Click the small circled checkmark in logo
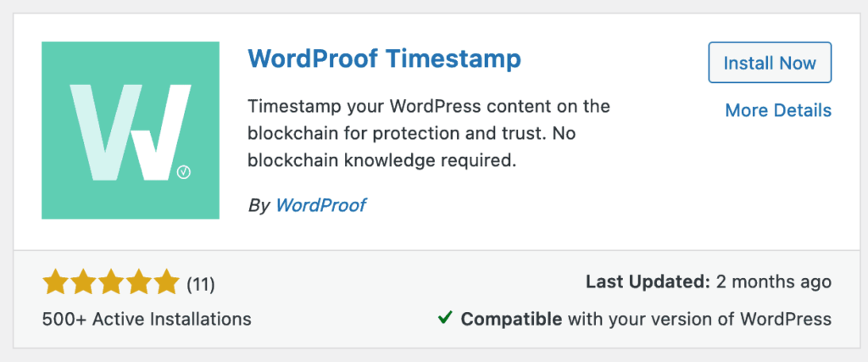 [185, 172]
